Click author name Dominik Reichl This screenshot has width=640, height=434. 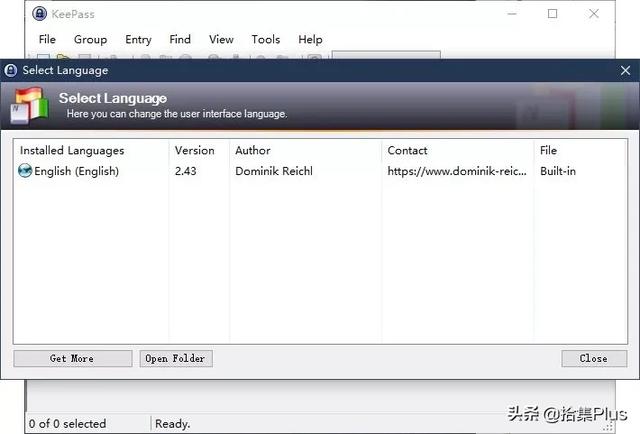pyautogui.click(x=274, y=171)
